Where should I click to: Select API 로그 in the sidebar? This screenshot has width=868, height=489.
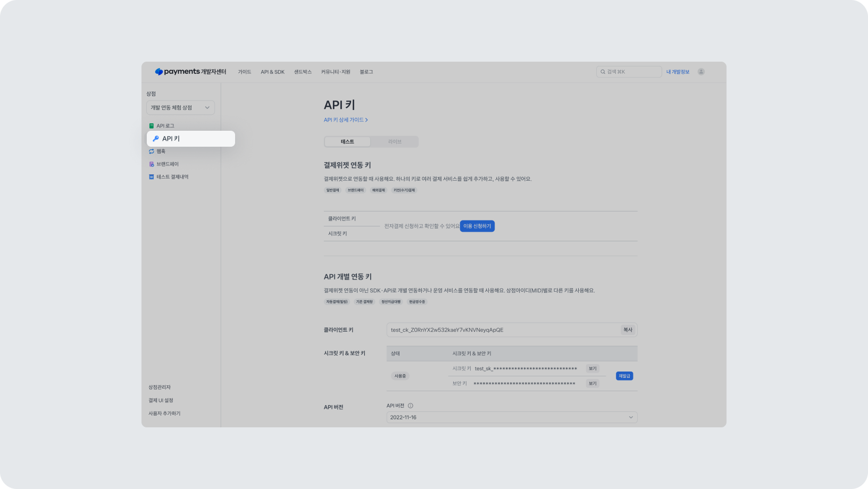(x=165, y=126)
